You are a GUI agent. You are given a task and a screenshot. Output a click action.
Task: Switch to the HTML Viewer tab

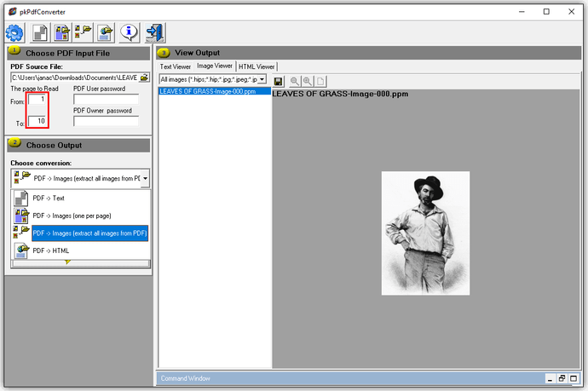[x=257, y=66]
